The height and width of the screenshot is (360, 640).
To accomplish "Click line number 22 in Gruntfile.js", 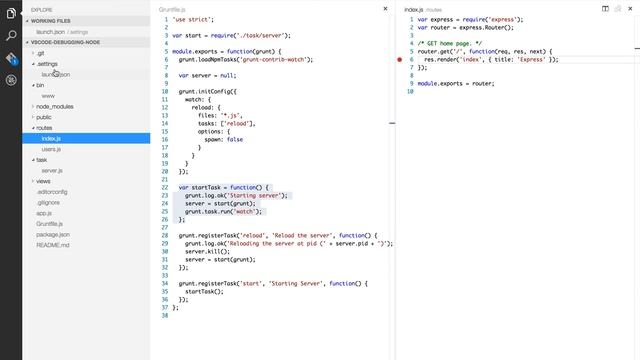I will tap(164, 187).
